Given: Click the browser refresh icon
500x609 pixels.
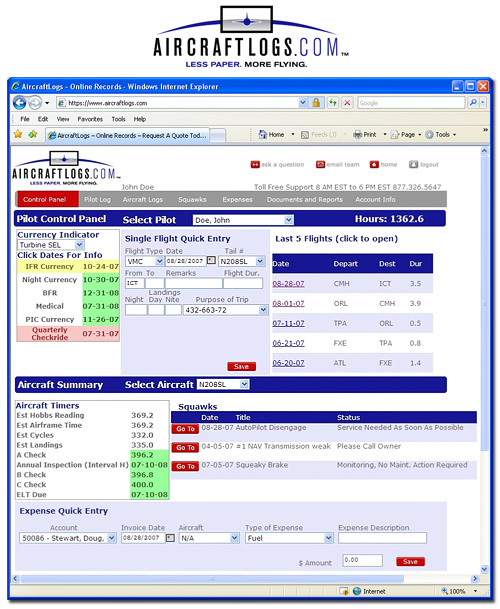Looking at the screenshot, I should 333,103.
